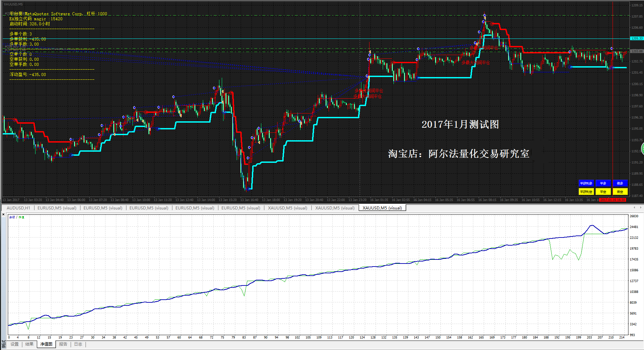Viewport: 644px width, 350px height.
Task: Click the 淘宝店：阿尔法量化交易研究室 label
Action: pyautogui.click(x=459, y=154)
